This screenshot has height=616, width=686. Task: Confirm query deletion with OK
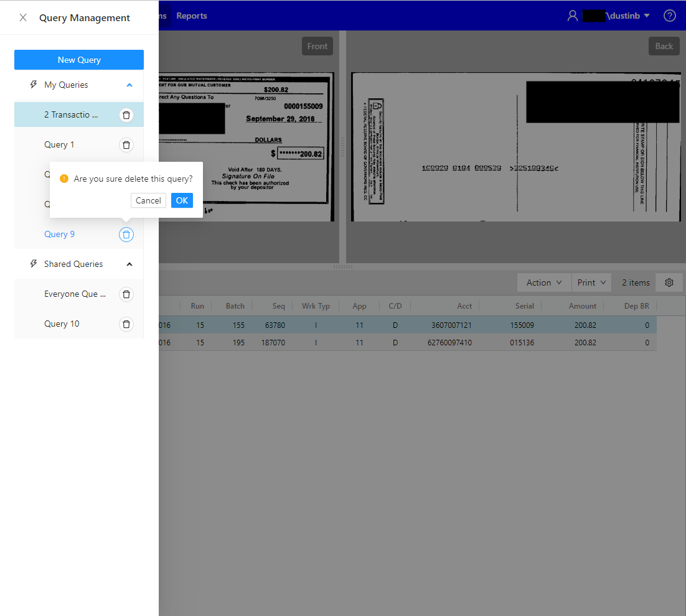click(x=181, y=200)
